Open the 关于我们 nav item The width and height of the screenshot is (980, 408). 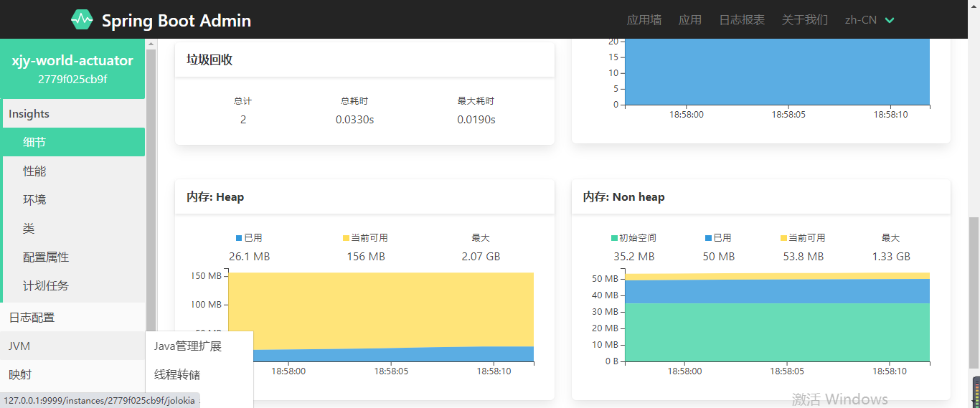805,20
